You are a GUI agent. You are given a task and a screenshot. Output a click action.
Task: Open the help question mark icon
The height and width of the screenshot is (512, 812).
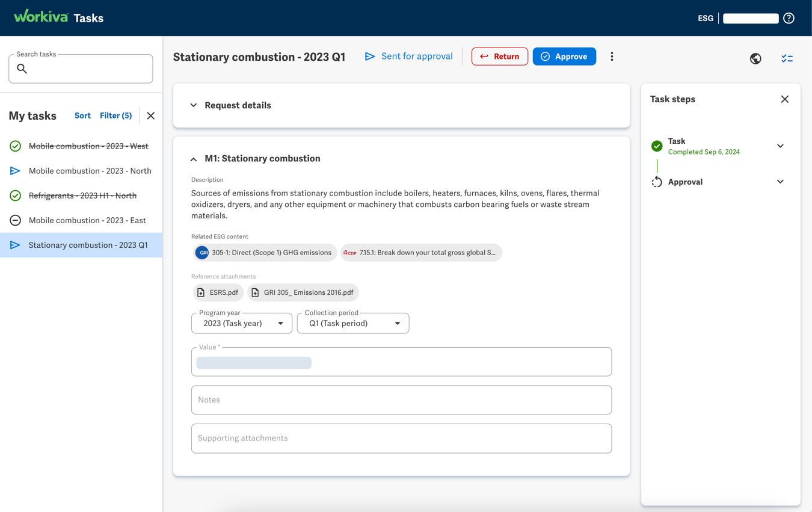point(789,18)
